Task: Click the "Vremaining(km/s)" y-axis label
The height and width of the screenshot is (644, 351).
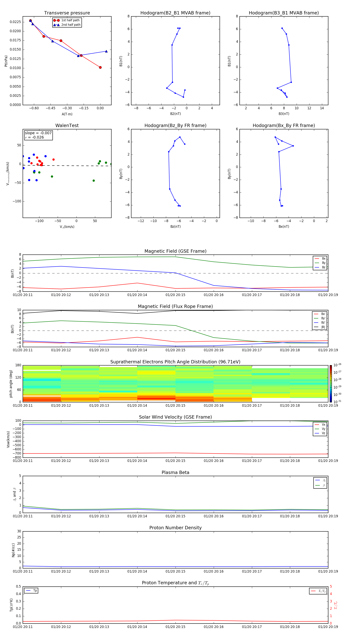Action: (7, 173)
